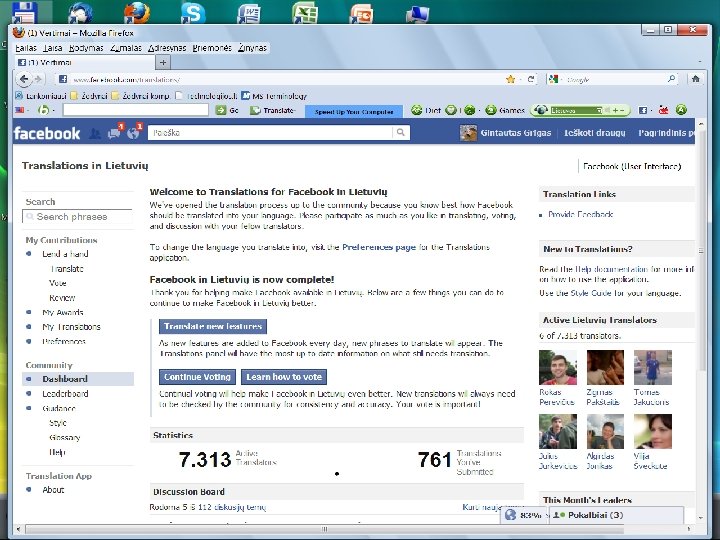The image size is (720, 540).
Task: Open Facebook messages icon with badge
Action: pos(115,132)
